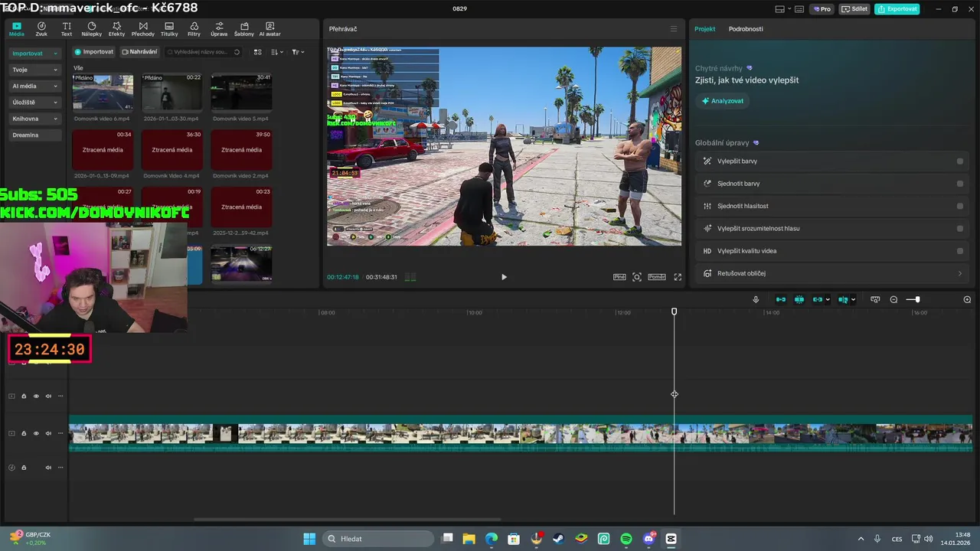Screen dimensions: 980x551
Task: Click the timeline microphone record icon
Action: (x=756, y=299)
